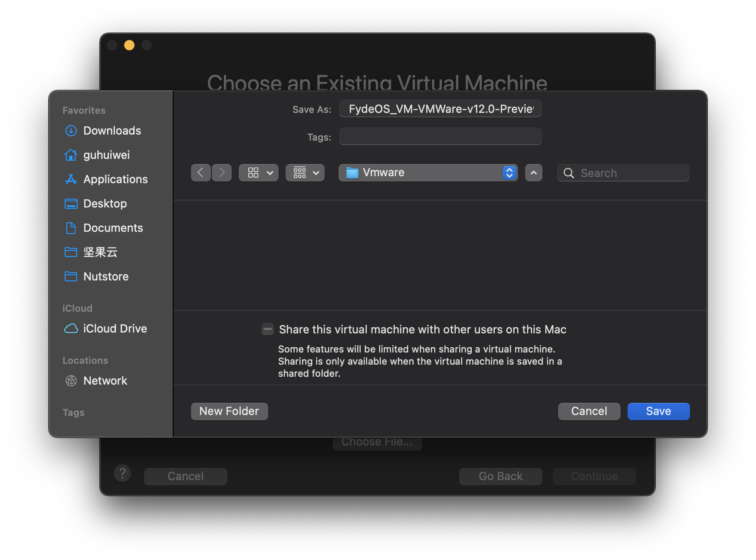
Task: Click into the Tags input field
Action: [440, 137]
